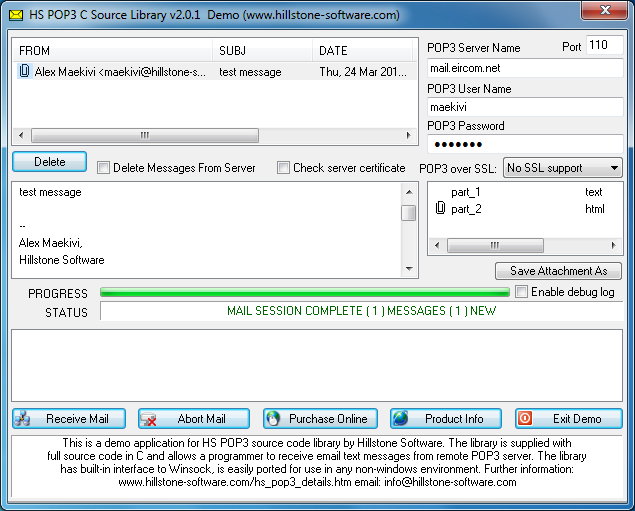The width and height of the screenshot is (635, 511).
Task: Focus the POP3 Password field
Action: (x=525, y=144)
